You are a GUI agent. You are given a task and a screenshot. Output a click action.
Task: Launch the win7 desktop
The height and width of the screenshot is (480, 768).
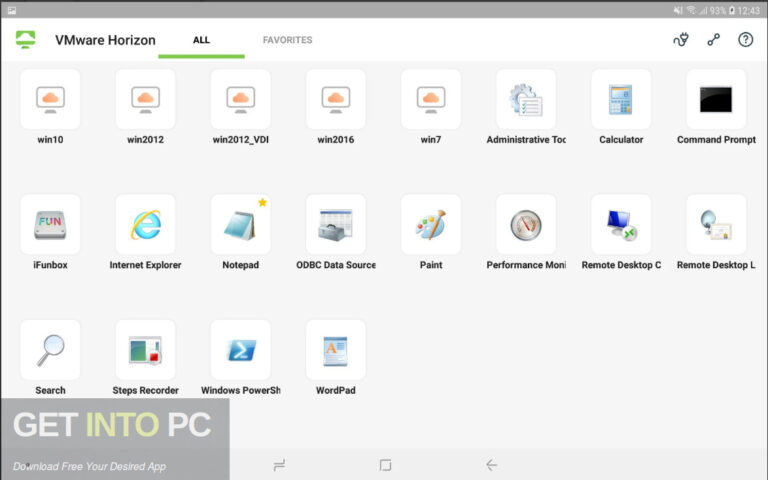431,99
